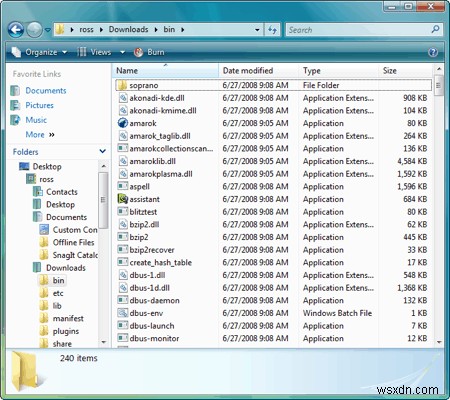This screenshot has height=400, width=450.
Task: Open the address bar history dropdown
Action: [257, 30]
